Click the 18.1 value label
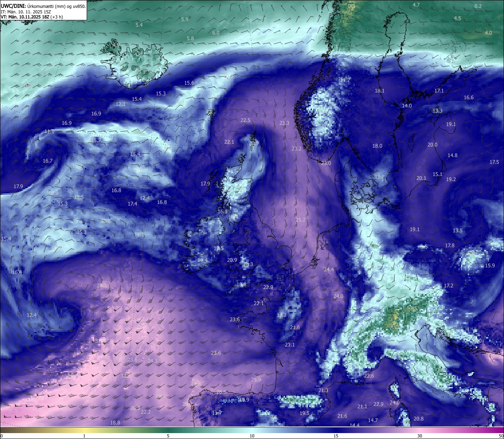Viewport: 504px width, 439px height. point(380,91)
